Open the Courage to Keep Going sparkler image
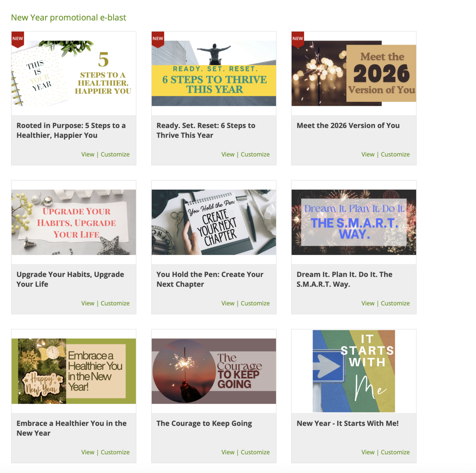This screenshot has height=473, width=476. pos(214,371)
